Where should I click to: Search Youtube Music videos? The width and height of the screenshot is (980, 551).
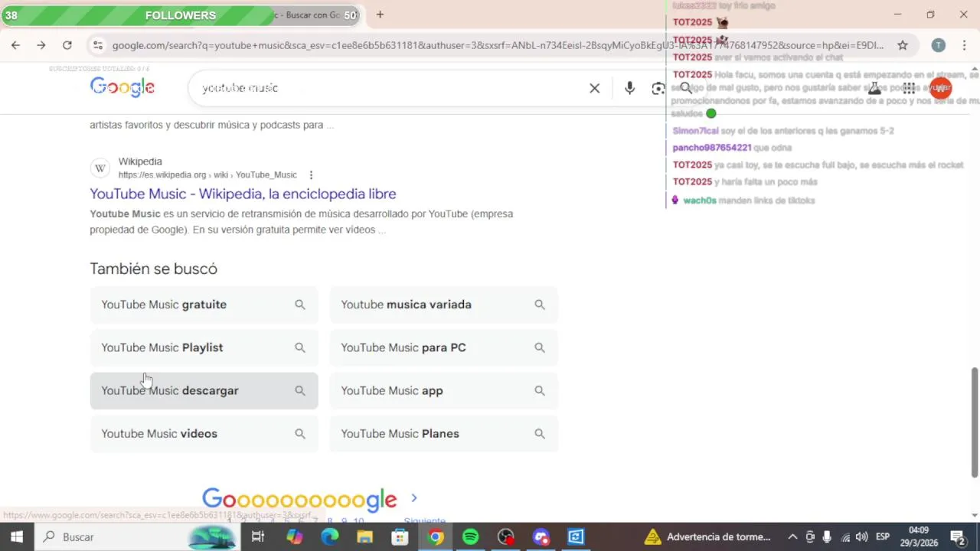point(204,433)
